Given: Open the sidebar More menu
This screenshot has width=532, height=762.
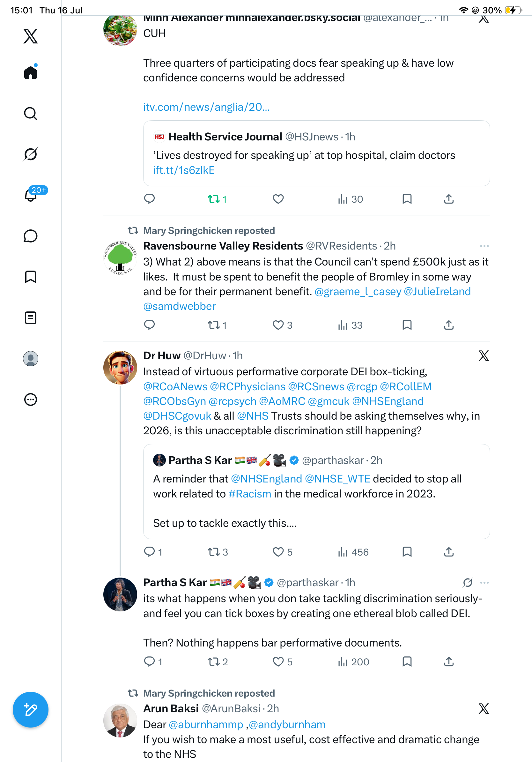Looking at the screenshot, I should tap(31, 399).
